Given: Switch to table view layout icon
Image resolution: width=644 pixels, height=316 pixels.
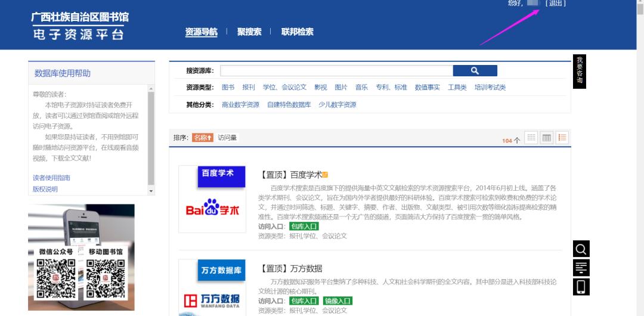Looking at the screenshot, I should 547,138.
